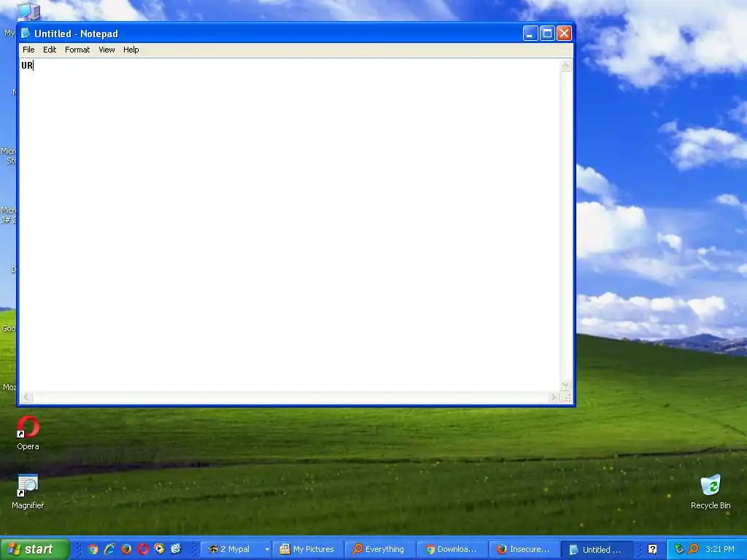Viewport: 747px width, 560px height.
Task: Open the View menu
Action: tap(107, 50)
